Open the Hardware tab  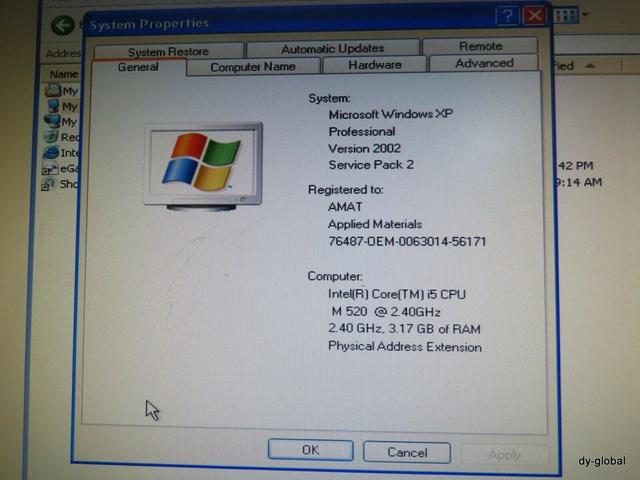(x=375, y=64)
